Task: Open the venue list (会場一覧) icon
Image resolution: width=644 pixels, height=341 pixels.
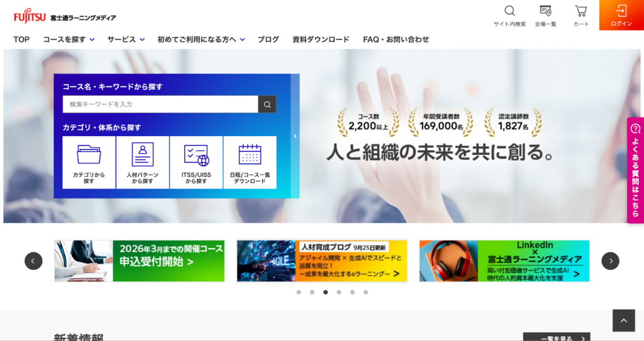Action: pos(545,15)
